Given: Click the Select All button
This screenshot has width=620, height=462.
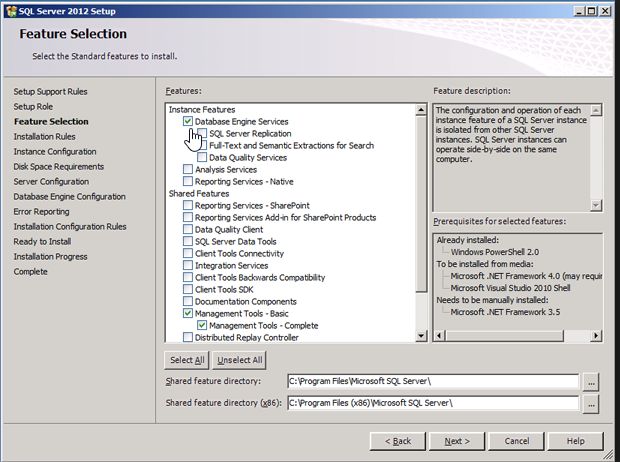Looking at the screenshot, I should click(x=187, y=360).
